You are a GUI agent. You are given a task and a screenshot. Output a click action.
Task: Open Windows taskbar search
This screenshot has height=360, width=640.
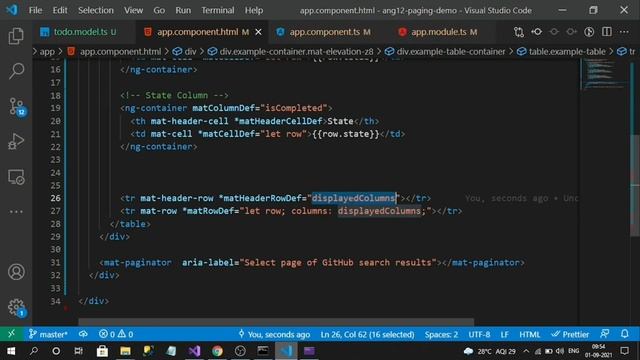[34, 351]
